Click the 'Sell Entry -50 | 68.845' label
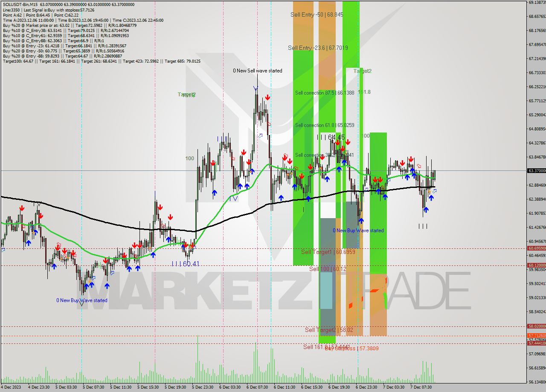Image resolution: width=546 pixels, height=392 pixels. [x=317, y=14]
